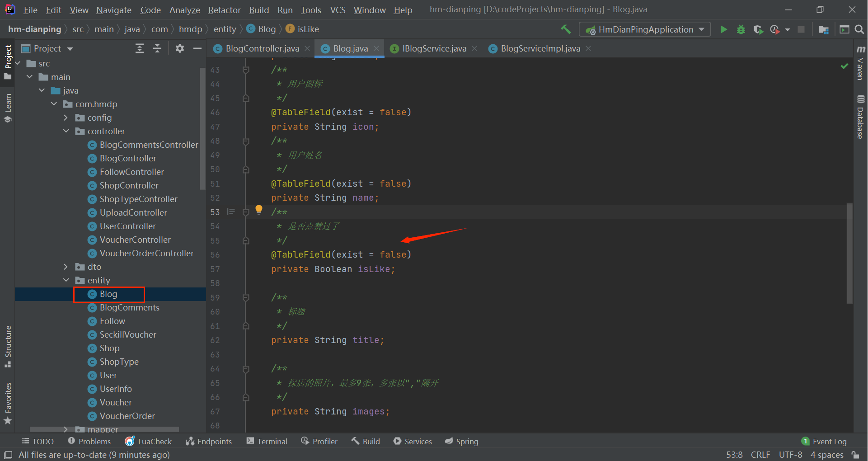Image resolution: width=868 pixels, height=461 pixels.
Task: Collapse the src folder
Action: [18, 63]
